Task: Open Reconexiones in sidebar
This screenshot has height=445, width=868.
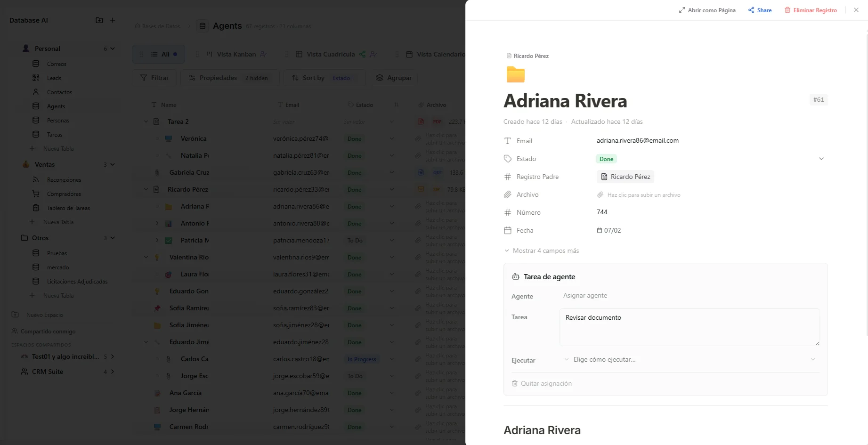Action: tap(64, 179)
